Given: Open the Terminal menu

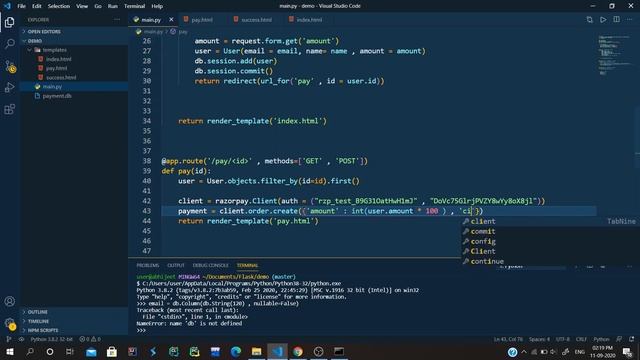Looking at the screenshot, I should click(x=134, y=6).
